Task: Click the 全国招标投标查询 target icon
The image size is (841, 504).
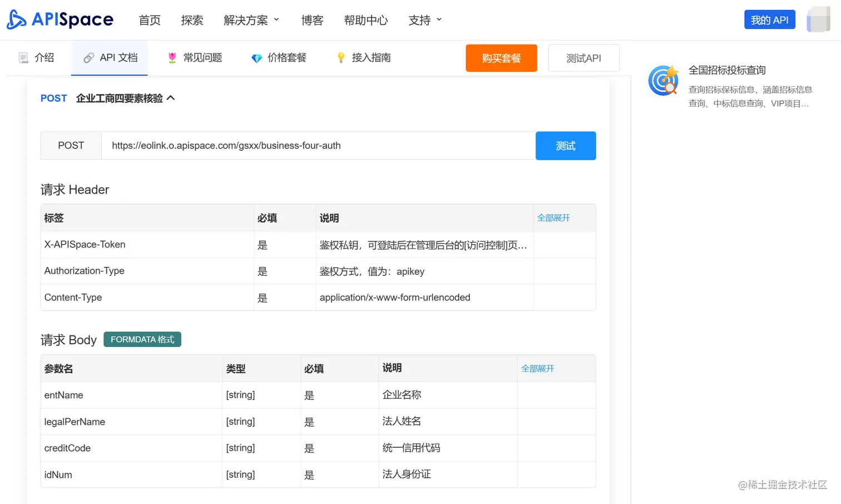Action: 664,81
